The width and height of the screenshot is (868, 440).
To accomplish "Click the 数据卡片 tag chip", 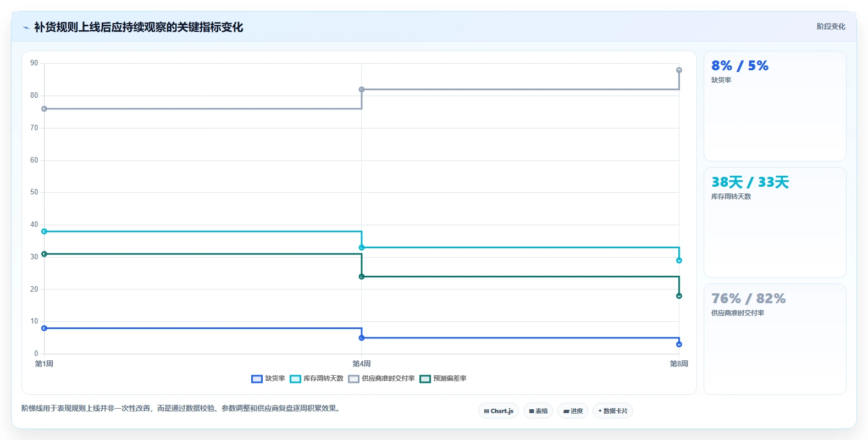I will click(613, 411).
